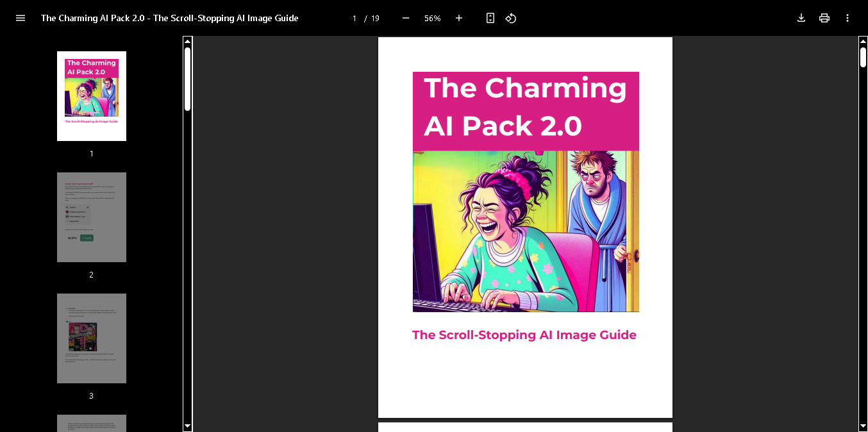The width and height of the screenshot is (868, 432).
Task: Click the fit to page icon
Action: tap(490, 18)
